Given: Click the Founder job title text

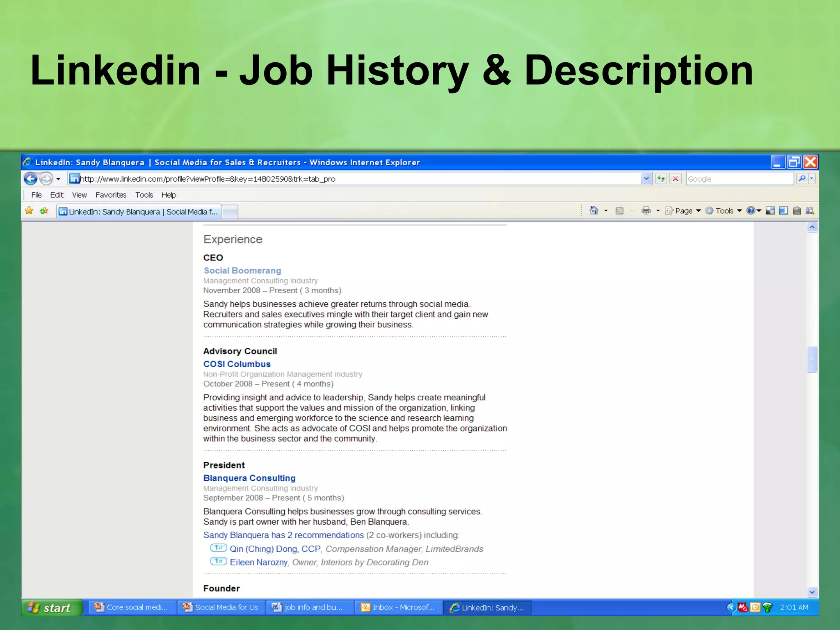Looking at the screenshot, I should point(221,589).
